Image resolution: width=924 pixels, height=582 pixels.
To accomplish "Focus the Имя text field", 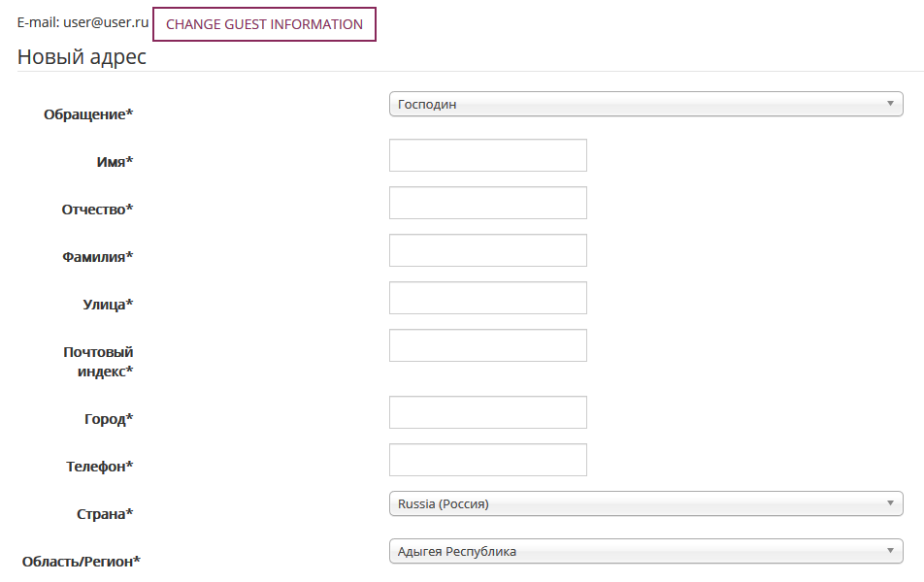I will (487, 155).
